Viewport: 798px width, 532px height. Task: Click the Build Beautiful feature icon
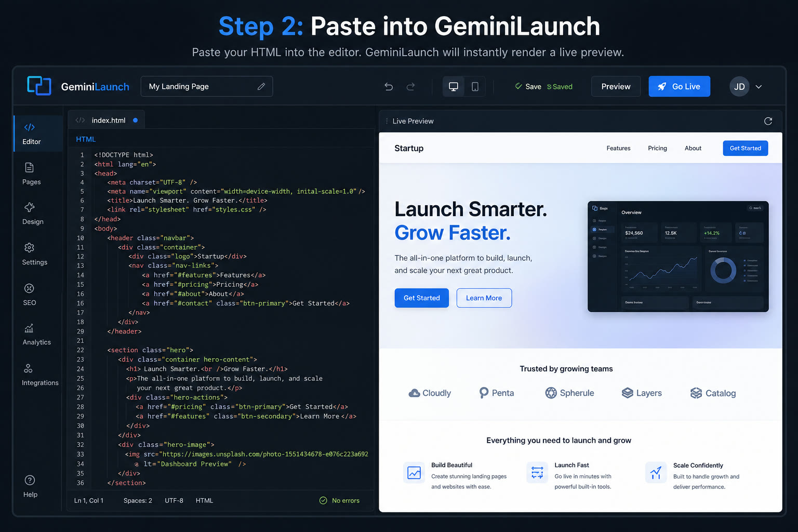pos(414,472)
